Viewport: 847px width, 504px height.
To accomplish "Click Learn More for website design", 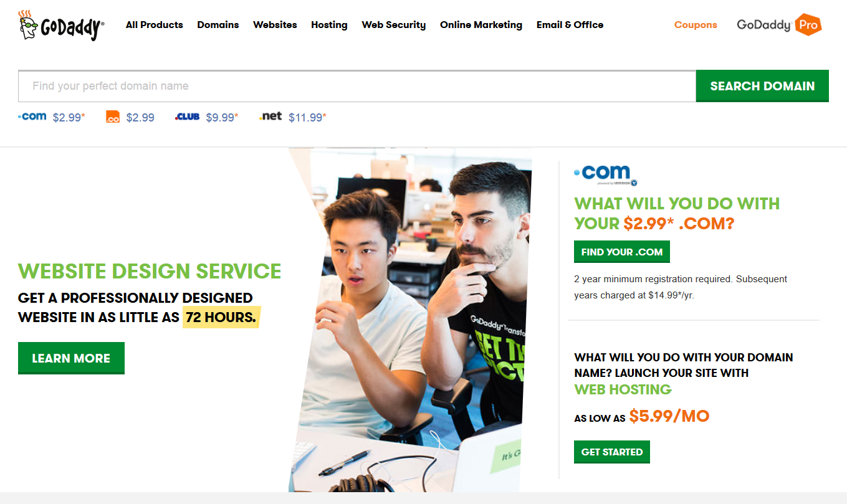I will [71, 358].
